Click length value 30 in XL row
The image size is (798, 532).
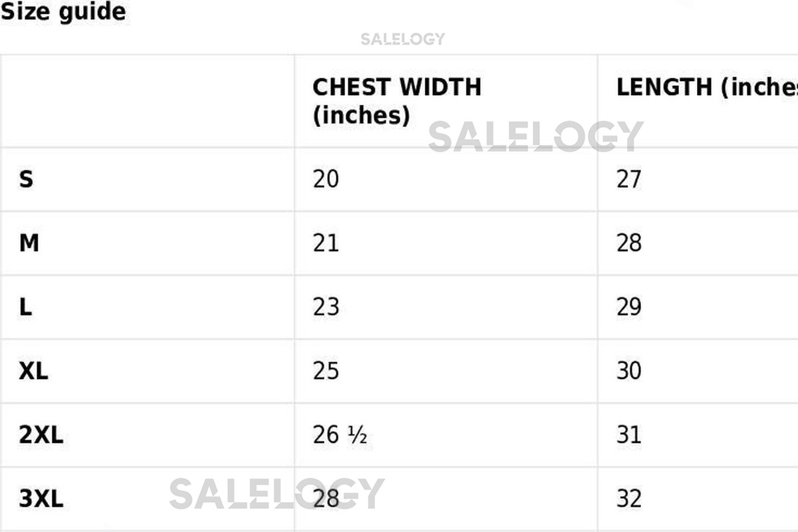pos(629,371)
